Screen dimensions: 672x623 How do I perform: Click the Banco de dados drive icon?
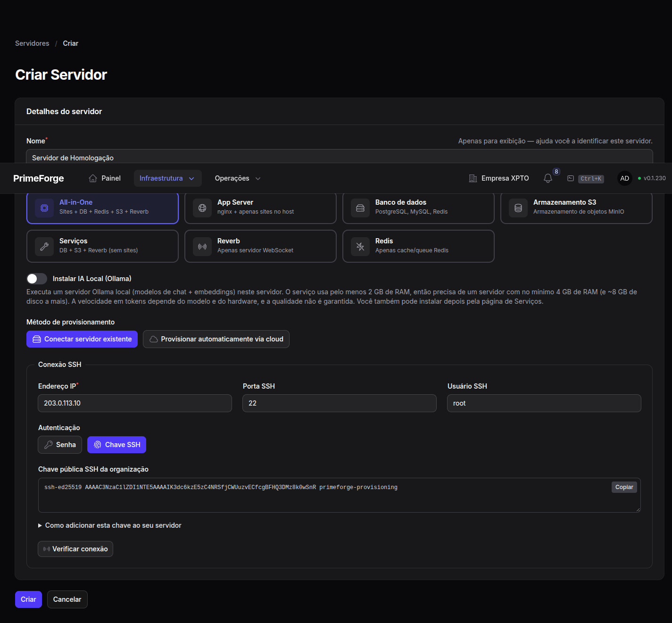tap(360, 208)
